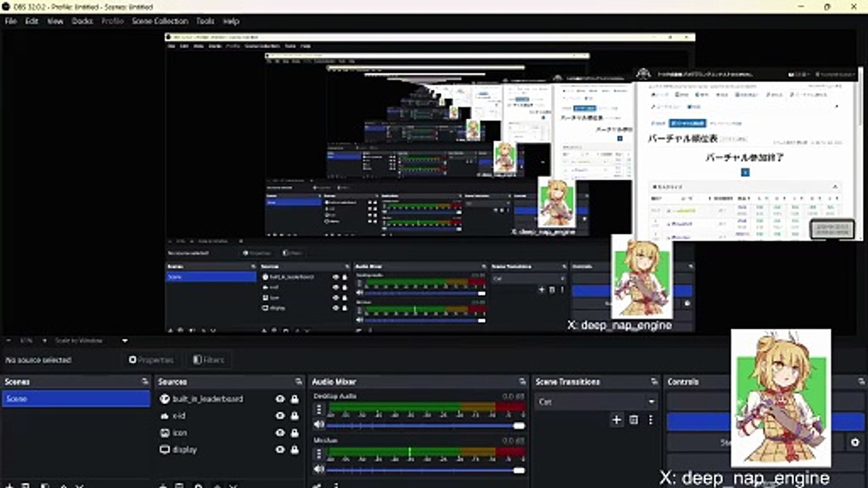
Task: Hide the built_in_leaderboard source
Action: pyautogui.click(x=280, y=399)
